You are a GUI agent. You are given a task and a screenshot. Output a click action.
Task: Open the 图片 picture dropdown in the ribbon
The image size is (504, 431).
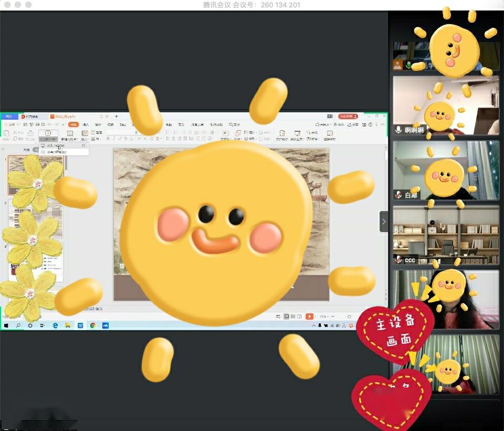[250, 132]
